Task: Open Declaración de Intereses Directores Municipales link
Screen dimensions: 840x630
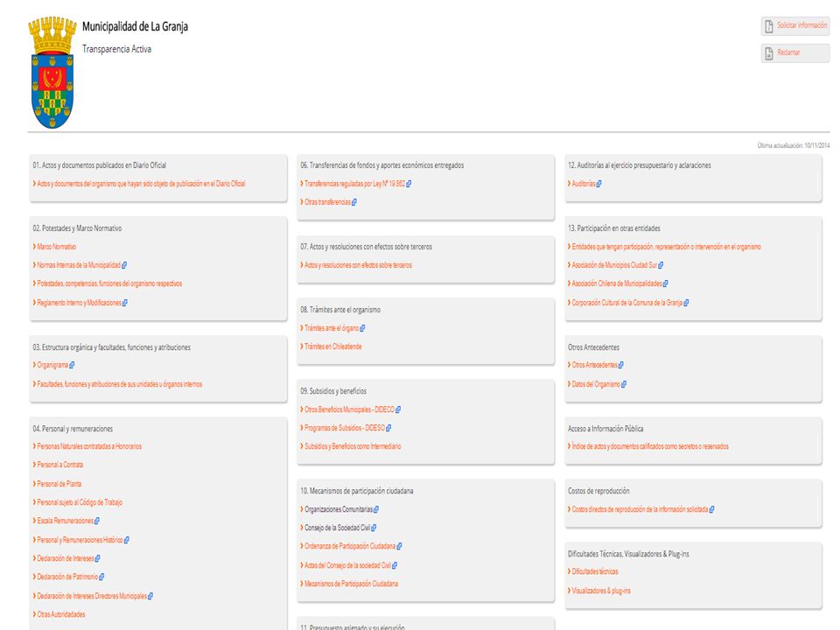Action: click(x=92, y=596)
